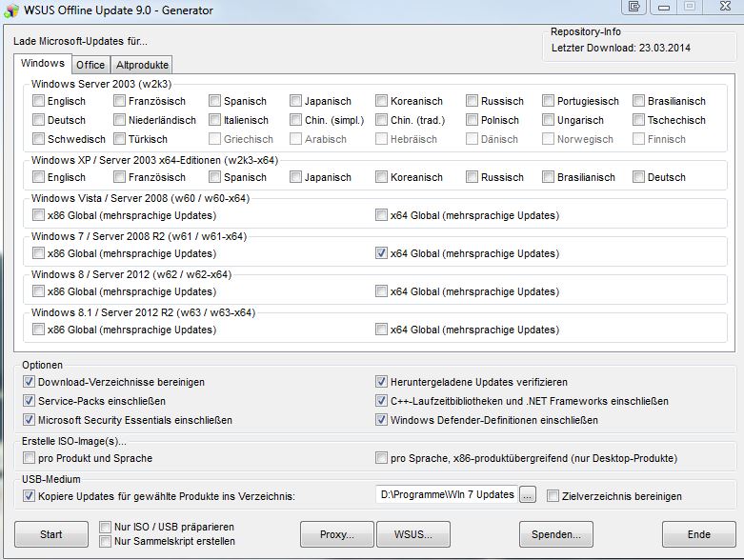Enable ISO pro Sprache, x86-produktübergreifend
This screenshot has height=560, width=744.
point(381,457)
